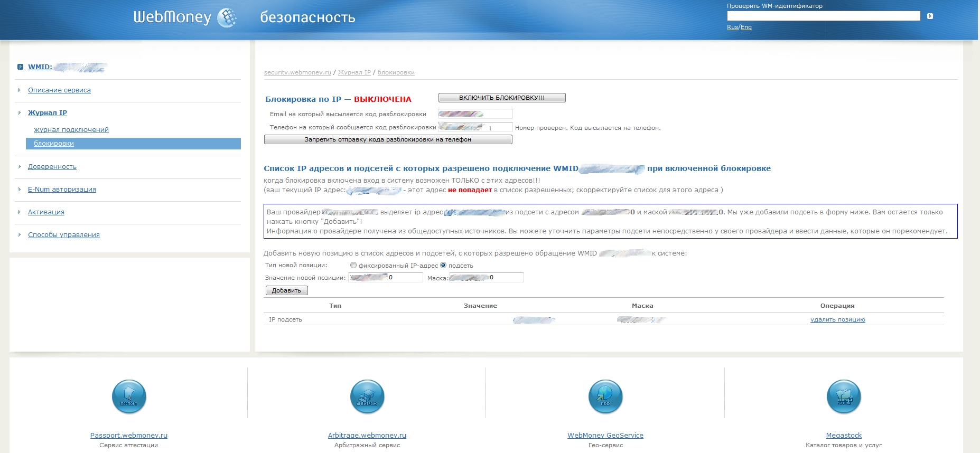
Task: Click the red ВЫКЛЮЧЕНА status text
Action: (382, 99)
